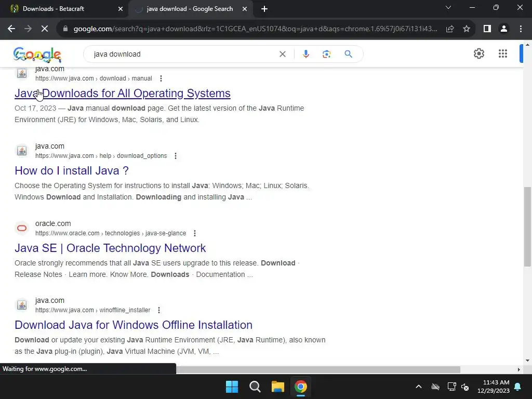This screenshot has width=532, height=399.
Task: Click the vertical page scrollbar thumb
Action: point(527,227)
